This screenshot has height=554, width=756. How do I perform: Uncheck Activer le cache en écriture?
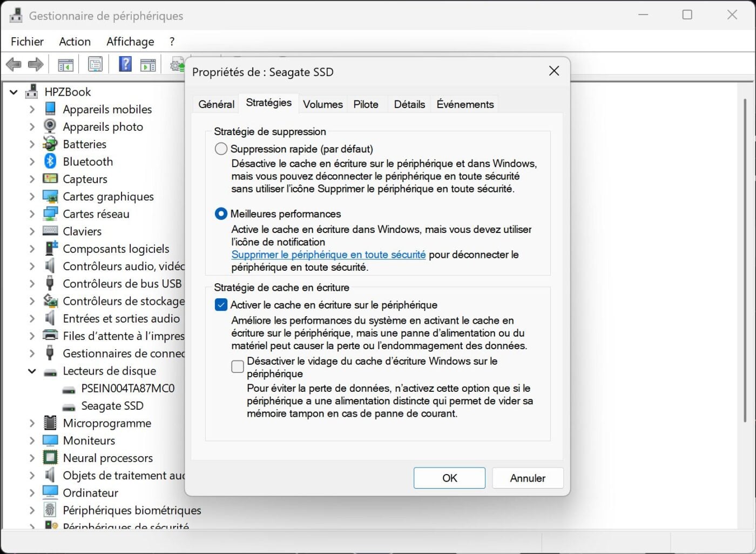click(221, 305)
